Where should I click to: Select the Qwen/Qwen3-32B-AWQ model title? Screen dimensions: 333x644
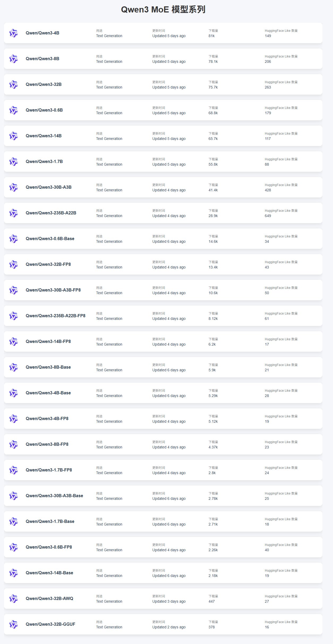(x=49, y=598)
